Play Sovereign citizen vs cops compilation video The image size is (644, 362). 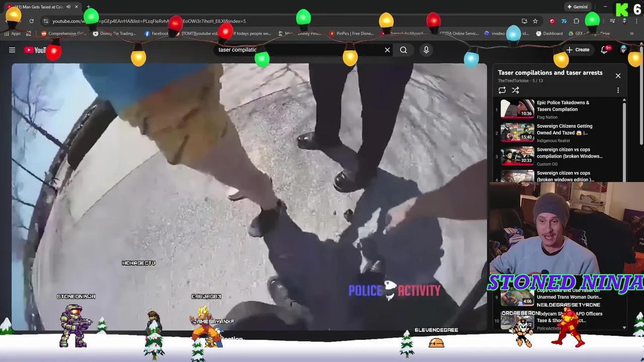570,153
